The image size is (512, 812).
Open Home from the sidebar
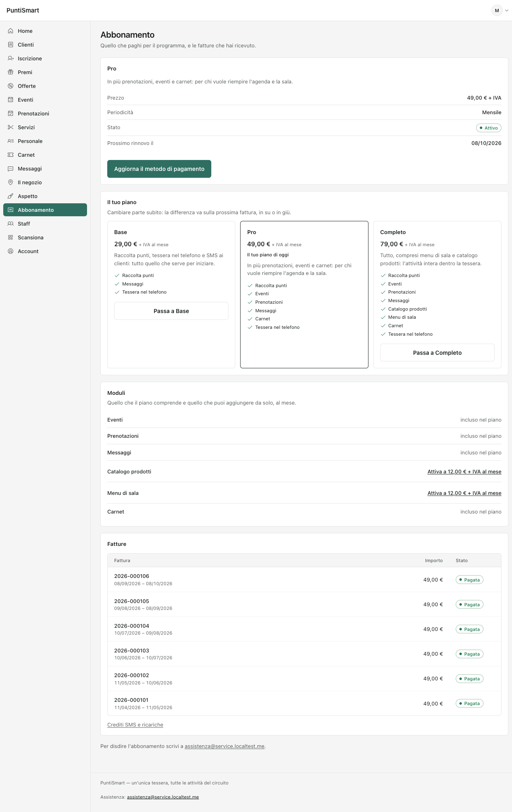pyautogui.click(x=45, y=31)
